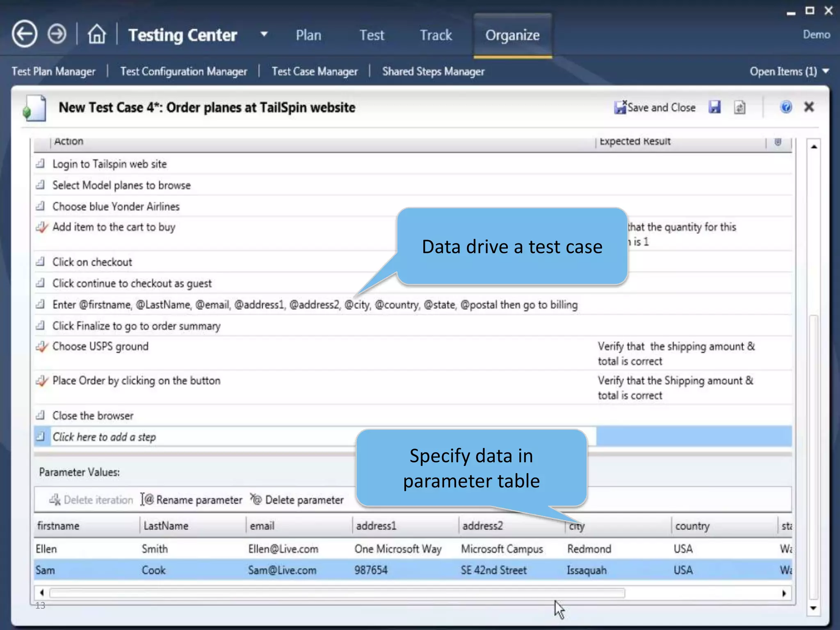Viewport: 840px width, 630px height.
Task: Click the forward navigation arrow
Action: click(57, 34)
